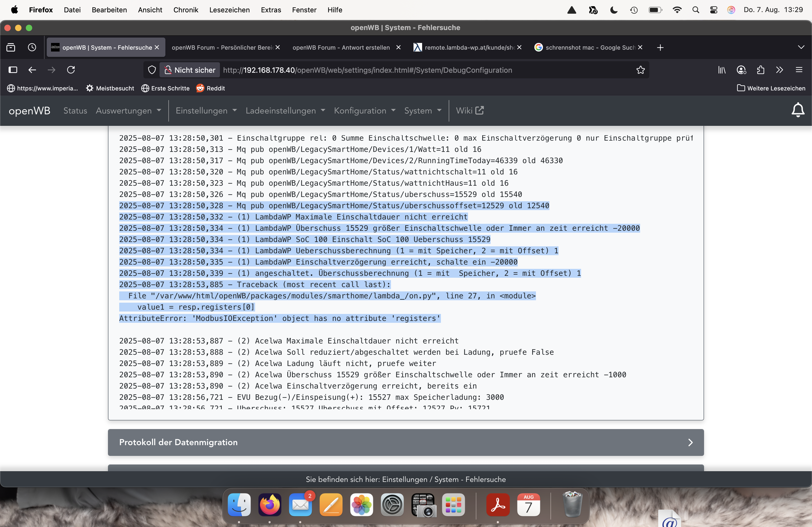Image resolution: width=812 pixels, height=527 pixels.
Task: Open the Firefox extensions puzzle icon
Action: 760,70
